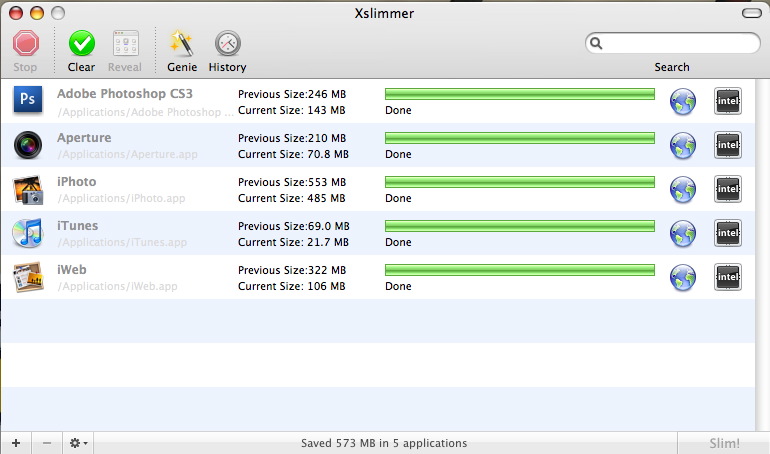Toggle languages globe for iWeb

click(683, 277)
